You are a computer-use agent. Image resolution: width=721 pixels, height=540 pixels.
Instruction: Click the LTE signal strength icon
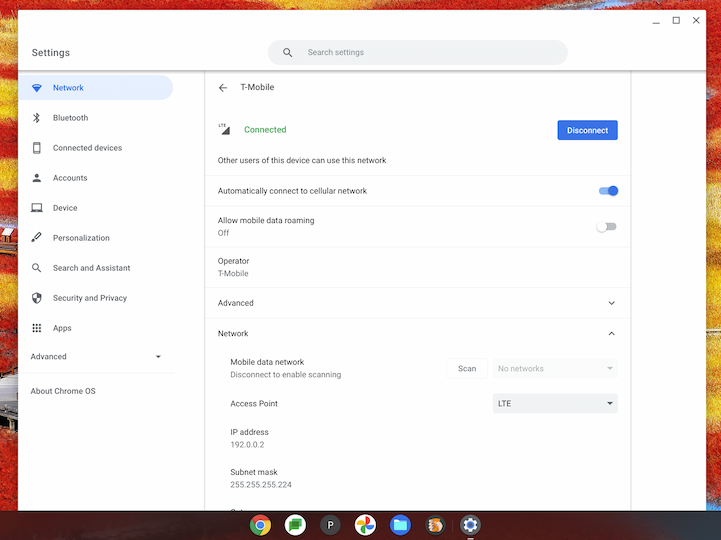pyautogui.click(x=224, y=129)
